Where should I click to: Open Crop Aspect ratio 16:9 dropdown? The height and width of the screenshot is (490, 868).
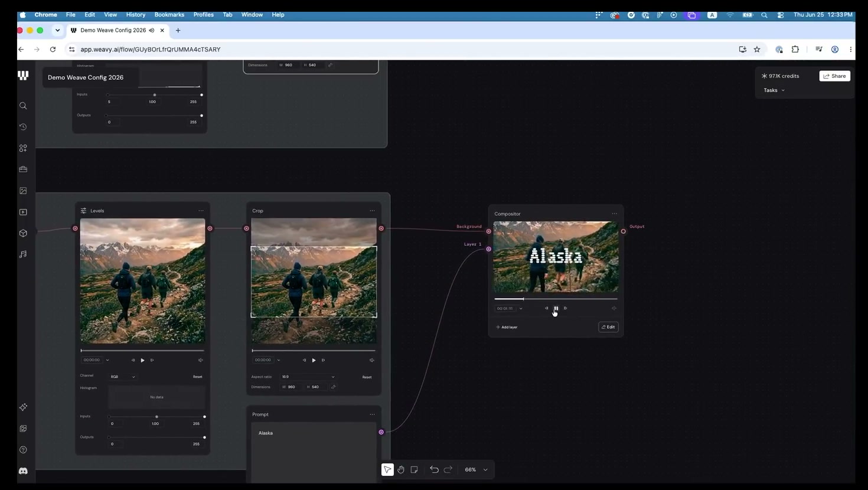[308, 377]
